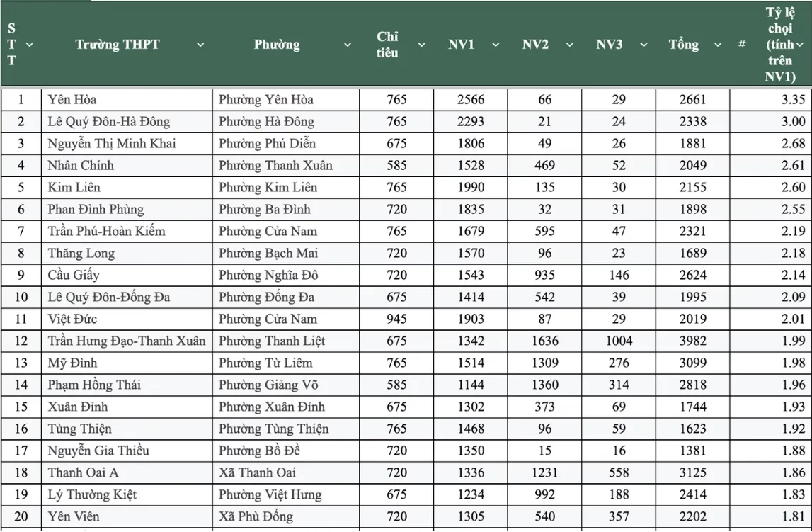Select the 3982 total value cell
The height and width of the screenshot is (532, 812).
[x=692, y=341]
